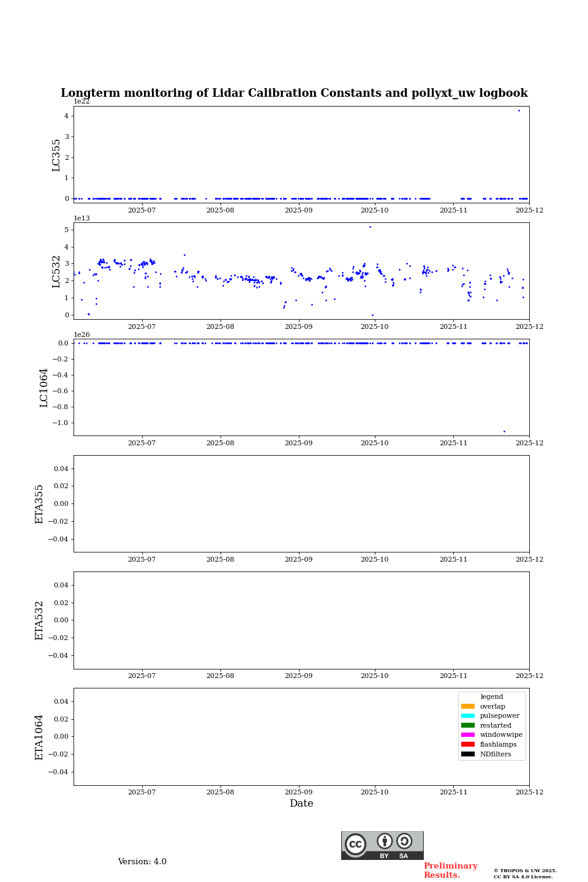Viewport: 588px width, 882px height.
Task: Click the Date x-axis label
Action: point(301,804)
